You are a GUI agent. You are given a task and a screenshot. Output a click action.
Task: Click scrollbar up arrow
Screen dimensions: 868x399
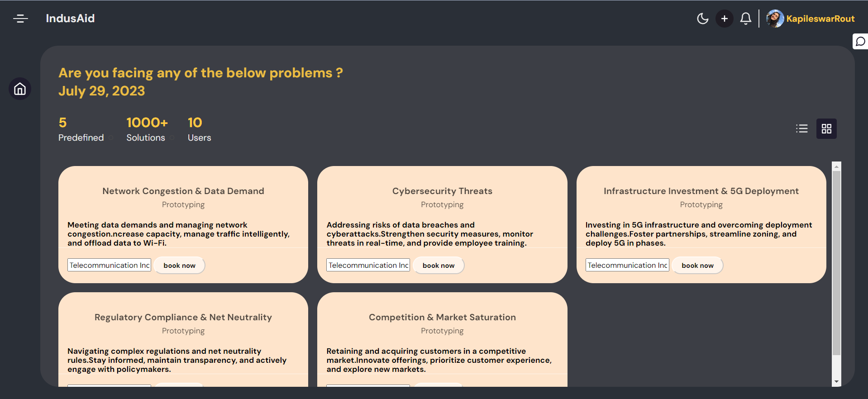pyautogui.click(x=836, y=166)
